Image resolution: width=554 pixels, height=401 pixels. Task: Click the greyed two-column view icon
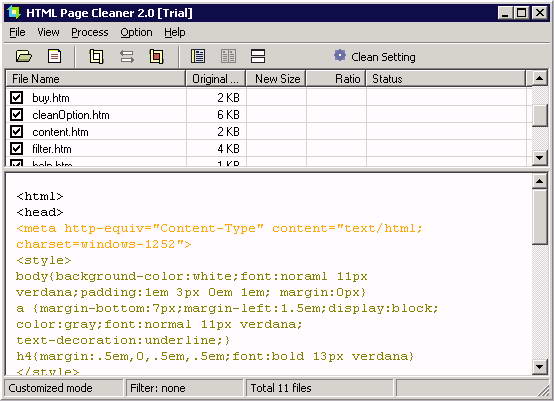228,56
